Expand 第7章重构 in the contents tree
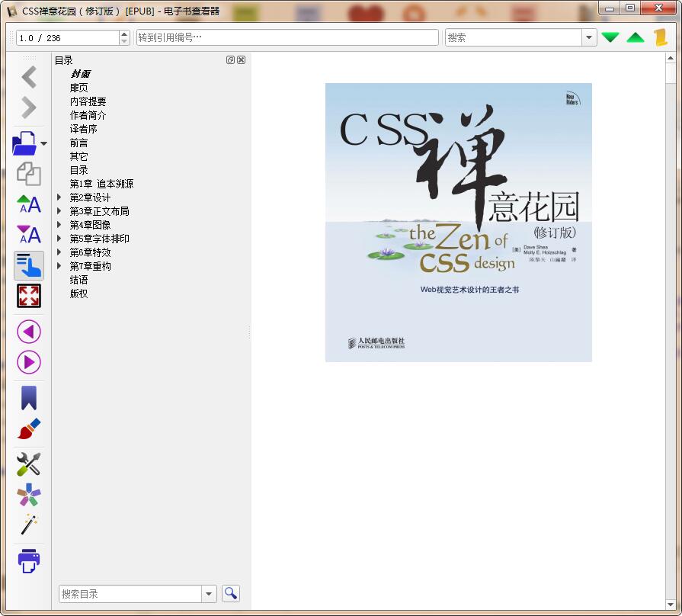Viewport: 682px width, 616px height. coord(59,266)
